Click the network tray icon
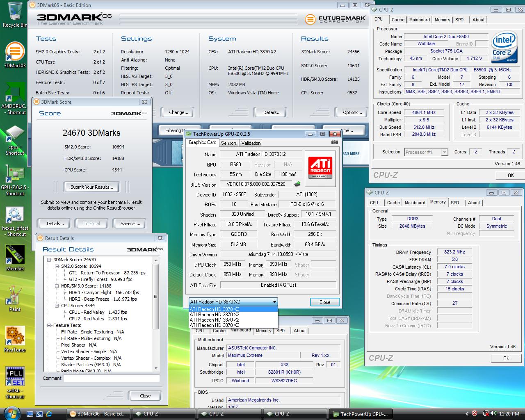The width and height of the screenshot is (525, 420). 485,414
